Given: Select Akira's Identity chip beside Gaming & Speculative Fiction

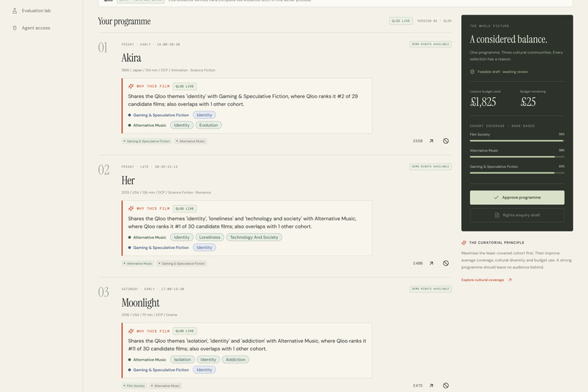Looking at the screenshot, I should click(x=204, y=115).
